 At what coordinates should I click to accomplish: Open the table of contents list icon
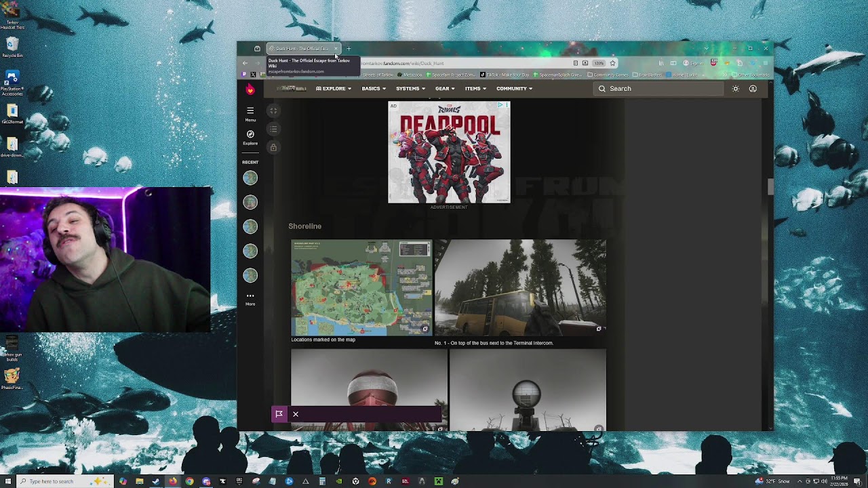point(273,129)
